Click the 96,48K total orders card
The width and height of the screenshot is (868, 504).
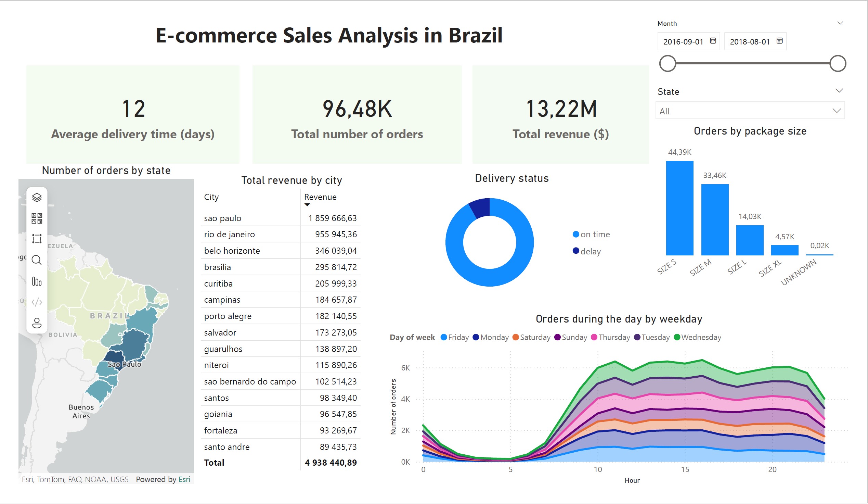(x=357, y=114)
